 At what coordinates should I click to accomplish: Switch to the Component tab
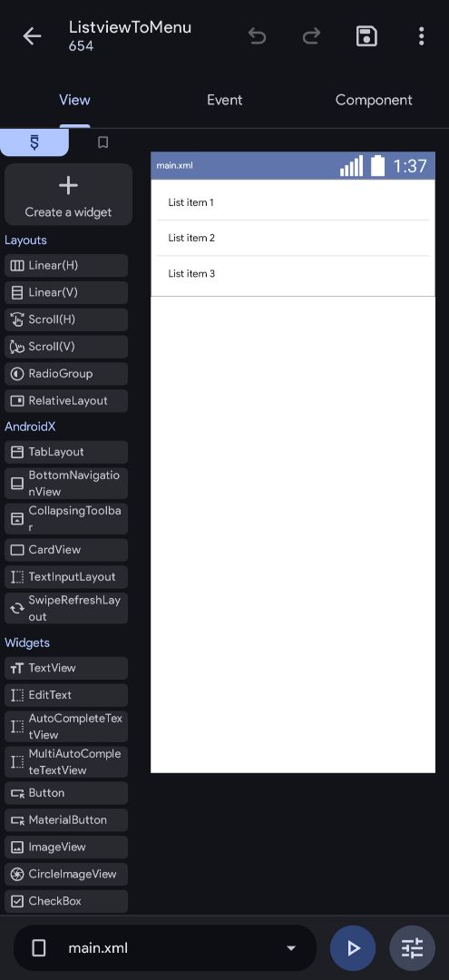pos(374,100)
